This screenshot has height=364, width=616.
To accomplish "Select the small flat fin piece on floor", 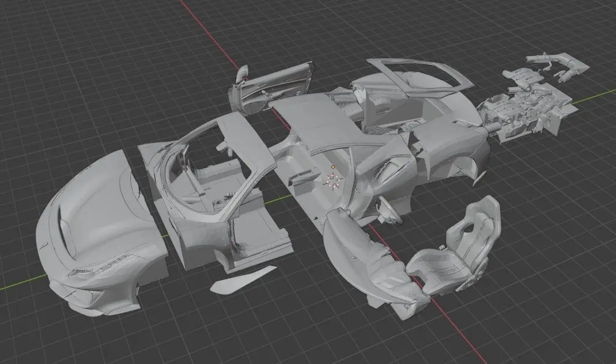I will point(243,279).
